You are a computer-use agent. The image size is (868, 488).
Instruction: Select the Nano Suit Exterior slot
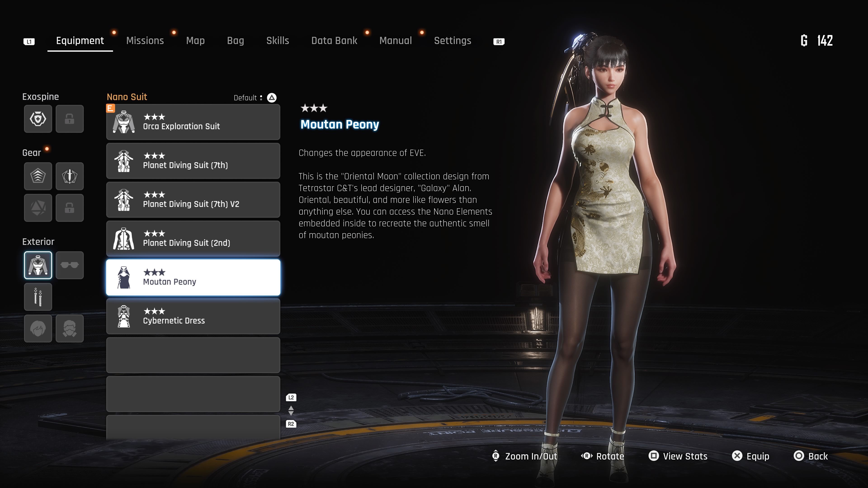point(38,265)
